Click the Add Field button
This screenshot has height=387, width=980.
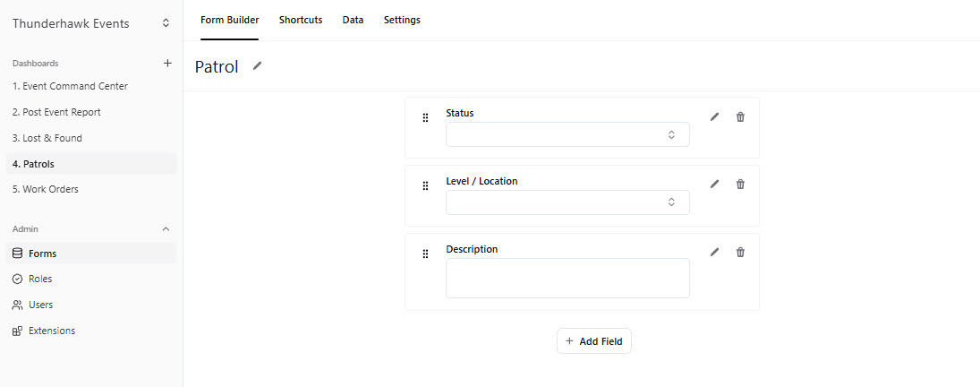(x=594, y=341)
